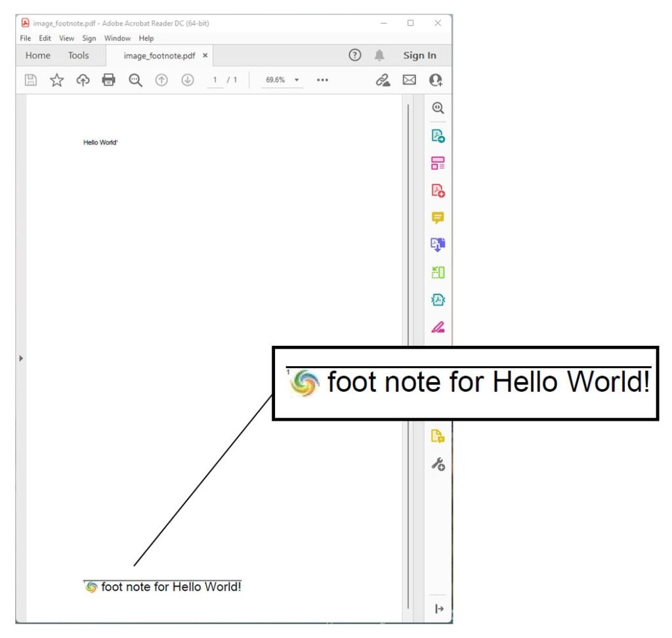Screen dimensions: 672x638
Task: Open the Create PDF tool
Action: [438, 190]
